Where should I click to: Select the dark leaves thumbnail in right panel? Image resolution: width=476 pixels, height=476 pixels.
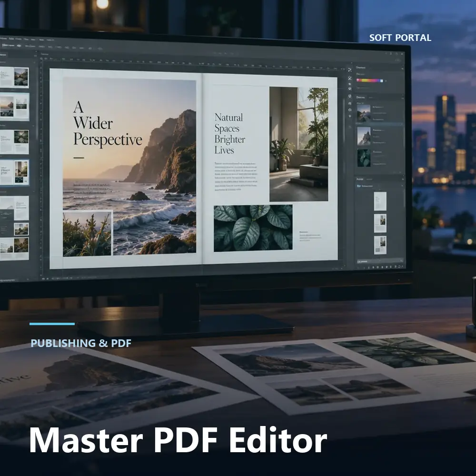coord(364,158)
